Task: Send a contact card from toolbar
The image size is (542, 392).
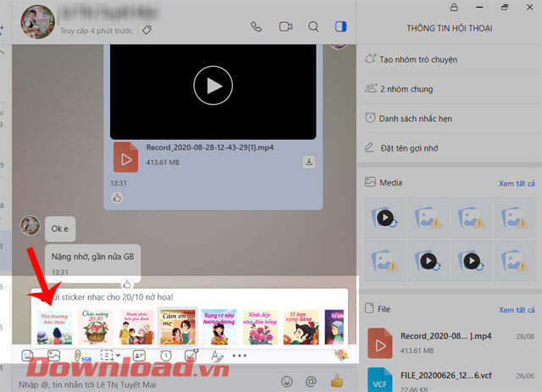Action: [139, 356]
